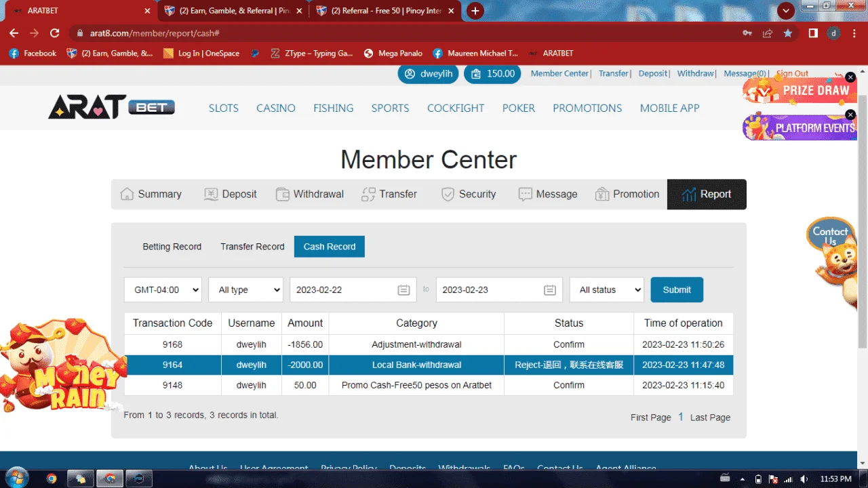Open the ZType Typing Game bookmark
Image resolution: width=868 pixels, height=488 pixels.
point(311,53)
